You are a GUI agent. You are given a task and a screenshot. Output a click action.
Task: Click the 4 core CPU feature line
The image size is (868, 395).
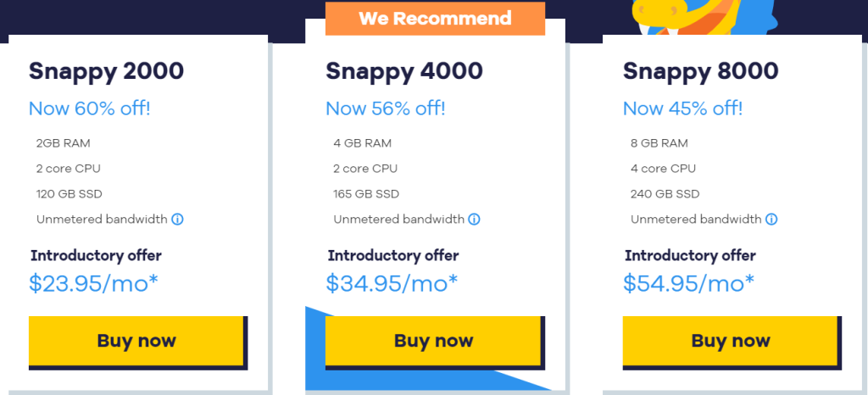662,169
